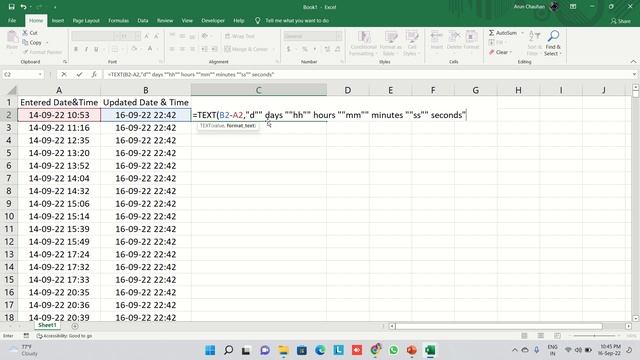Open Find & Select

(553, 43)
